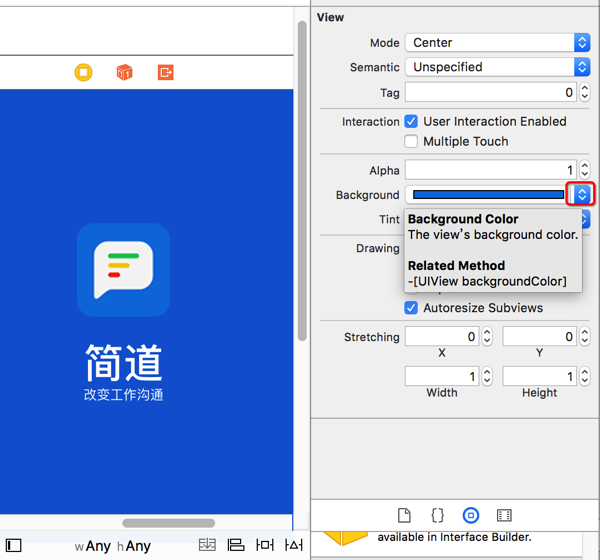This screenshot has height=560, width=600.
Task: Click the Stretching Width stepper
Action: coord(487,376)
